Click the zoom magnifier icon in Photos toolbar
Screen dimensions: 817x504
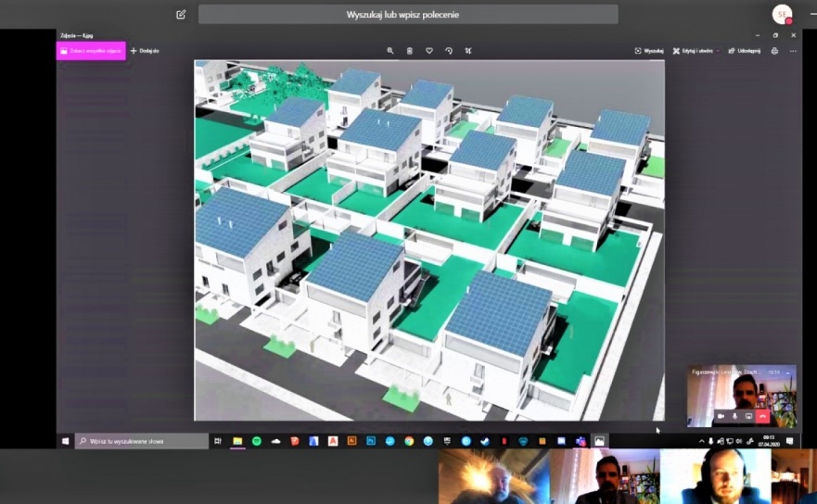(x=390, y=51)
